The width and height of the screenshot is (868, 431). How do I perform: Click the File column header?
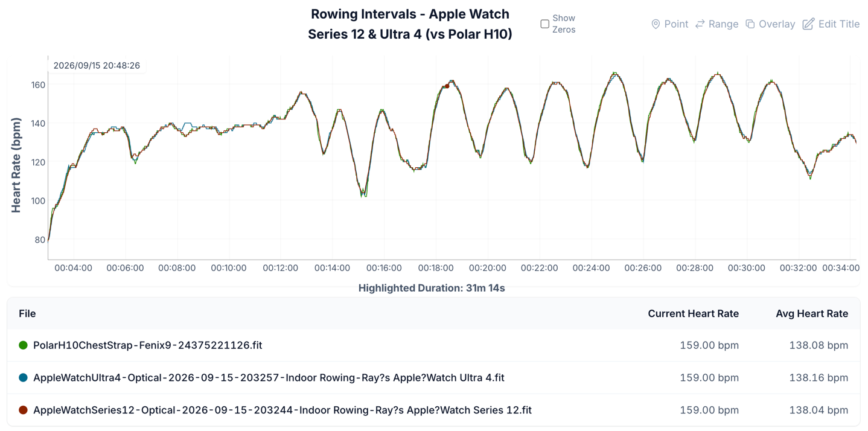[x=27, y=313]
